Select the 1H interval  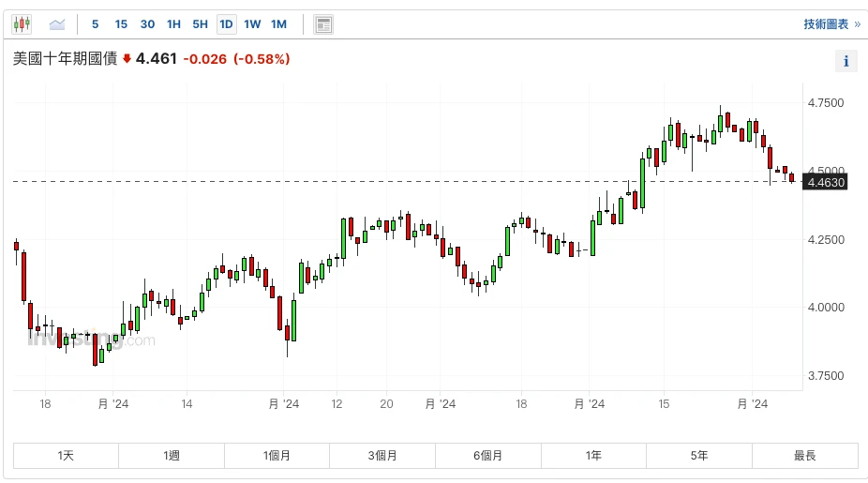point(173,24)
